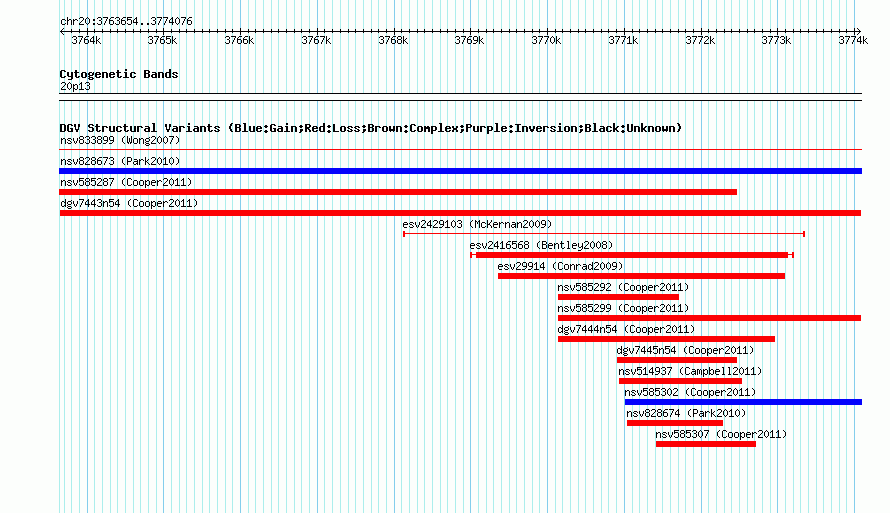Select the nsv514937 red loss bar
The height and width of the screenshot is (513, 890).
[680, 381]
